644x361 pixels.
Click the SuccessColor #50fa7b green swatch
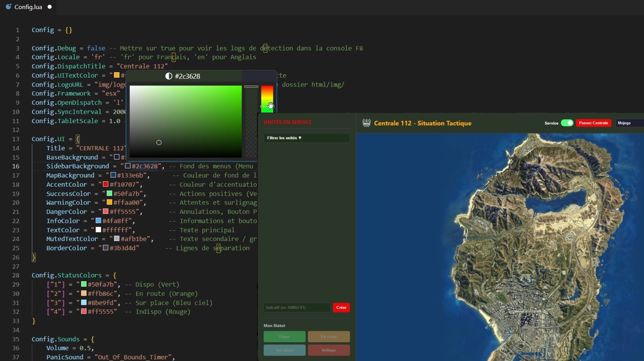tap(109, 193)
